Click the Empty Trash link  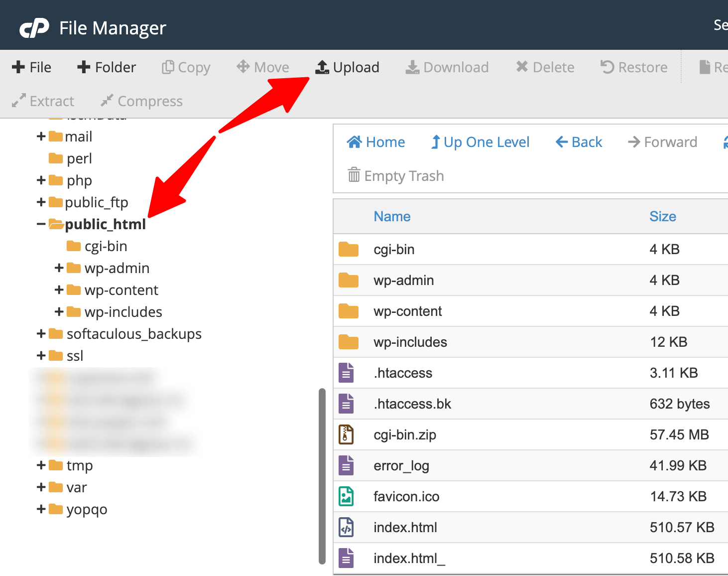point(395,175)
